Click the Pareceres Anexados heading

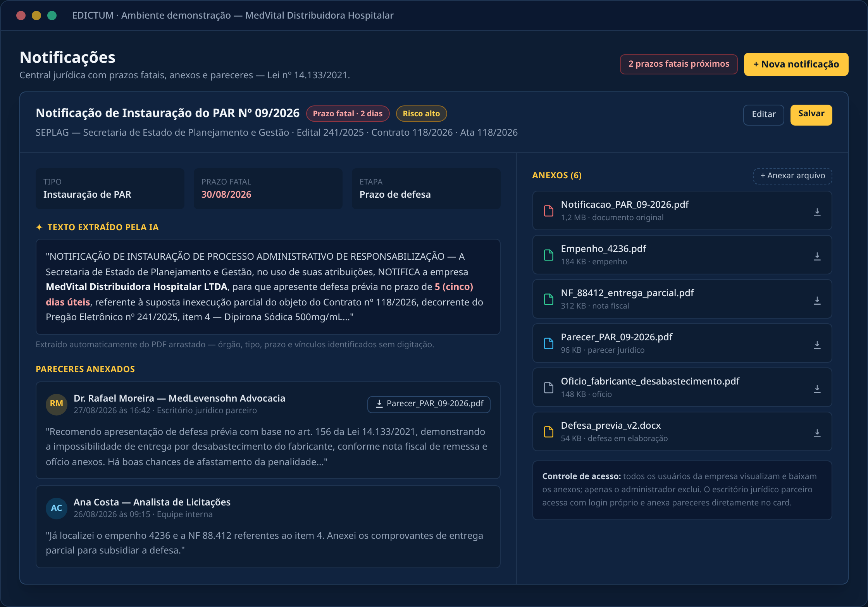click(x=85, y=369)
